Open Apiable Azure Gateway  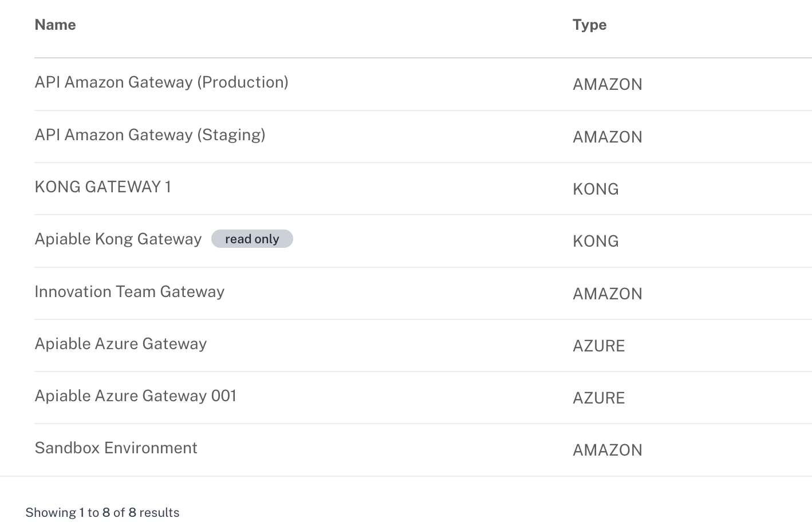click(x=121, y=343)
